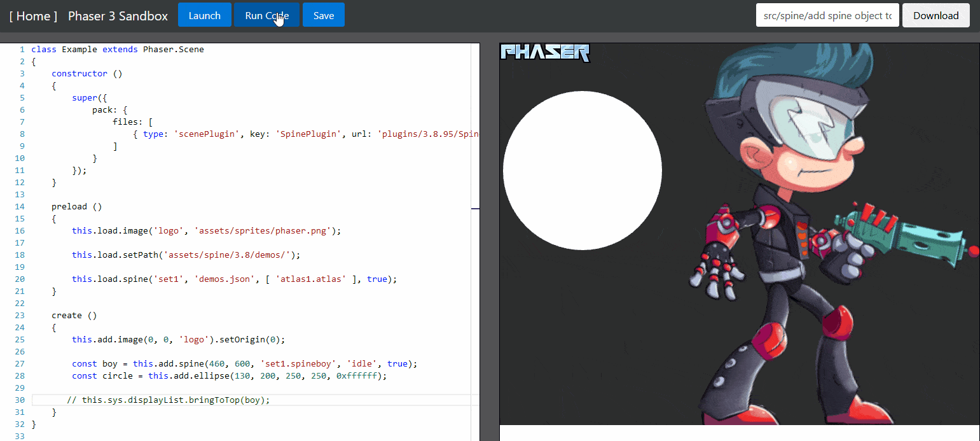
Task: Click the editor's vertical scrollbar overview ruler
Action: tap(475, 242)
